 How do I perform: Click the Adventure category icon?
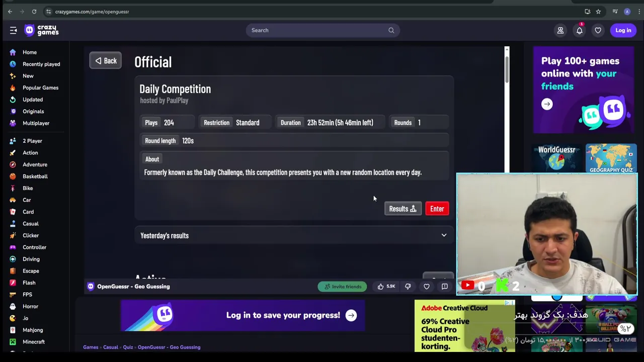[13, 164]
